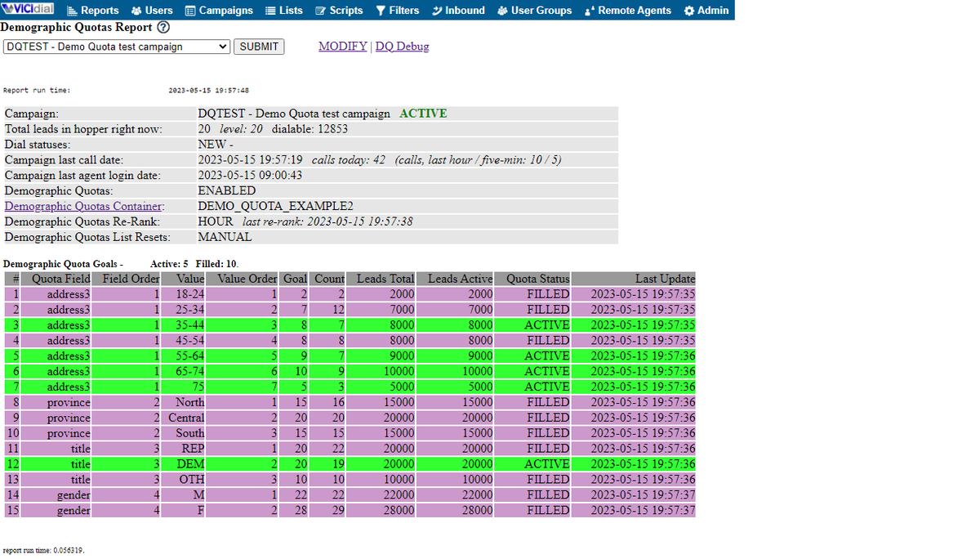
Task: Select the DEM title value cell
Action: [183, 464]
